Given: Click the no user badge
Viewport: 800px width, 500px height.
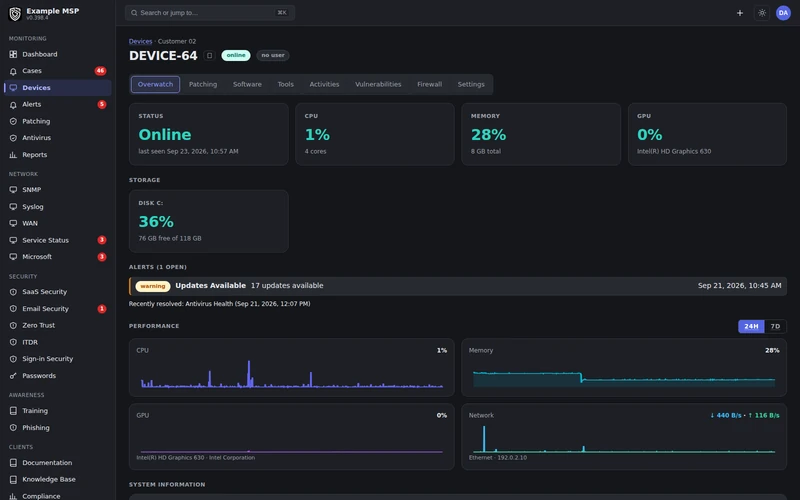Looking at the screenshot, I should tap(273, 56).
